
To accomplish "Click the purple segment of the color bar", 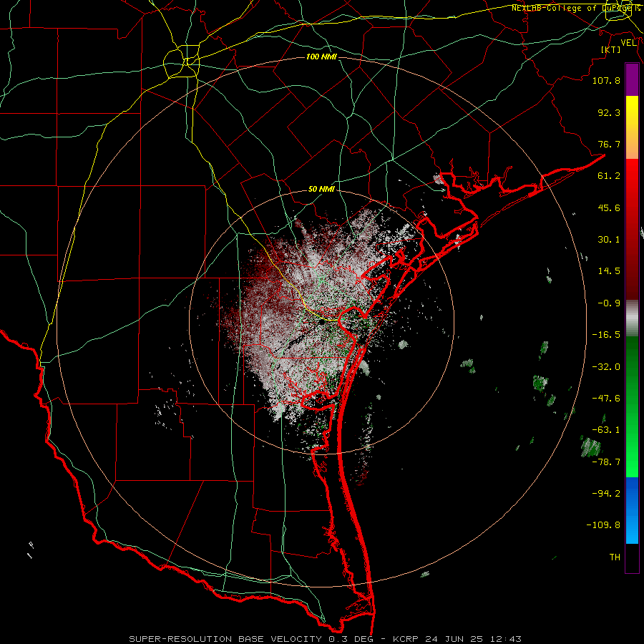I will [x=632, y=80].
